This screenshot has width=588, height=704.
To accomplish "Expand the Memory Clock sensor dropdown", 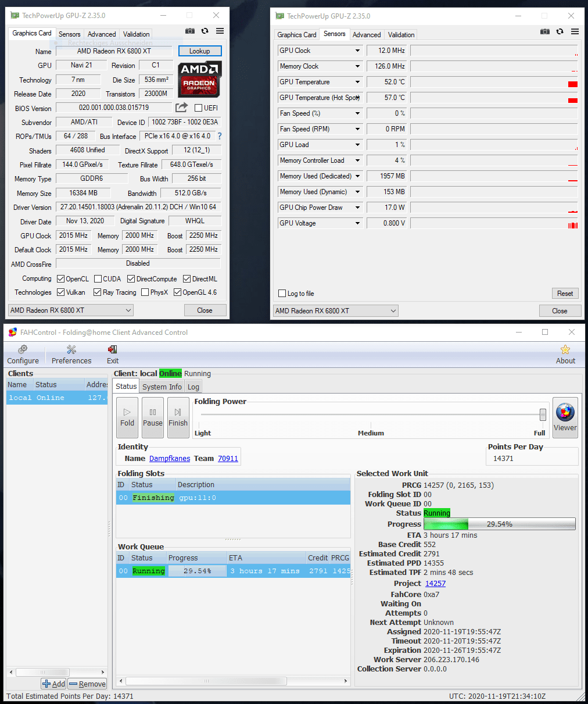I will point(357,66).
